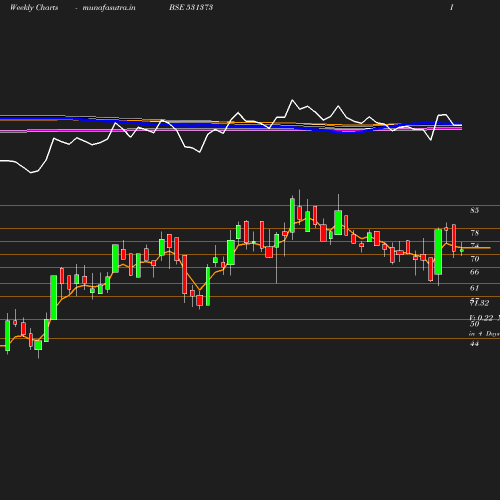This screenshot has height=500, width=500.
Task: Click the price level label 85
Action: [x=474, y=210]
